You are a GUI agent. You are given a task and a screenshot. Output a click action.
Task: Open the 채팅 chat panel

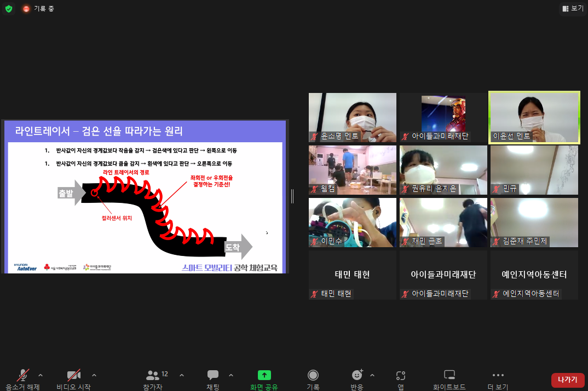[213, 376]
